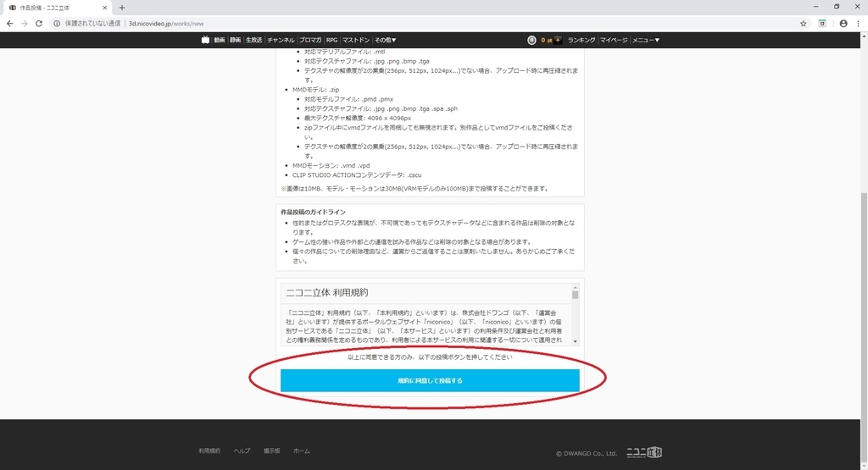Image resolution: width=868 pixels, height=470 pixels.
Task: Go to チャンネル in the top bar
Action: pos(281,40)
